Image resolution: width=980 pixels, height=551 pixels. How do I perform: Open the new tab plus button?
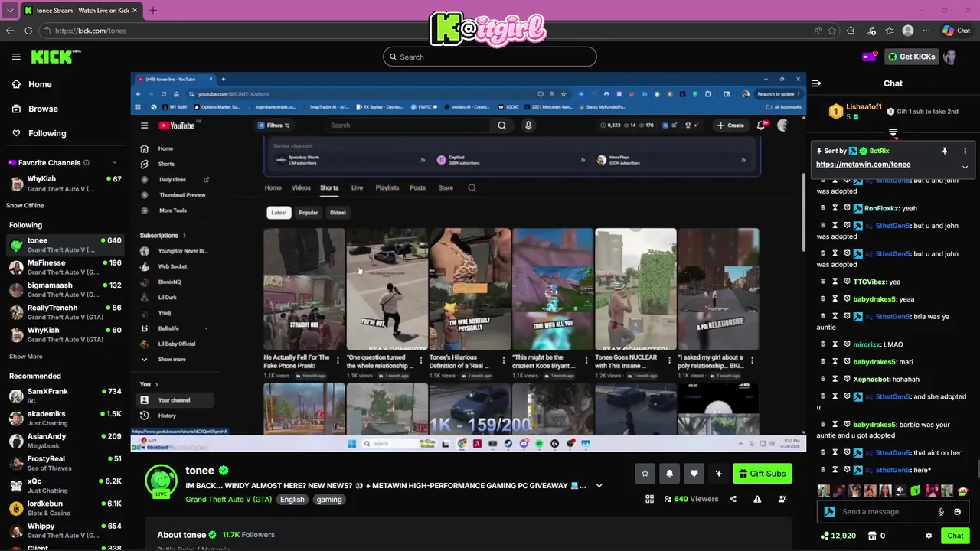pos(153,10)
